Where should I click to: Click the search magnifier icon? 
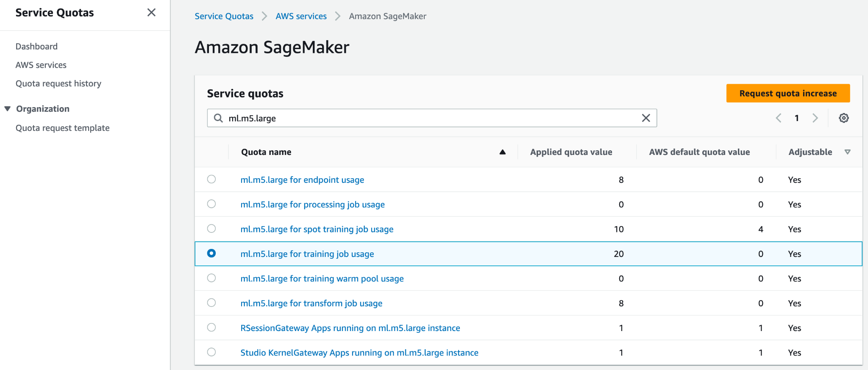click(x=218, y=118)
